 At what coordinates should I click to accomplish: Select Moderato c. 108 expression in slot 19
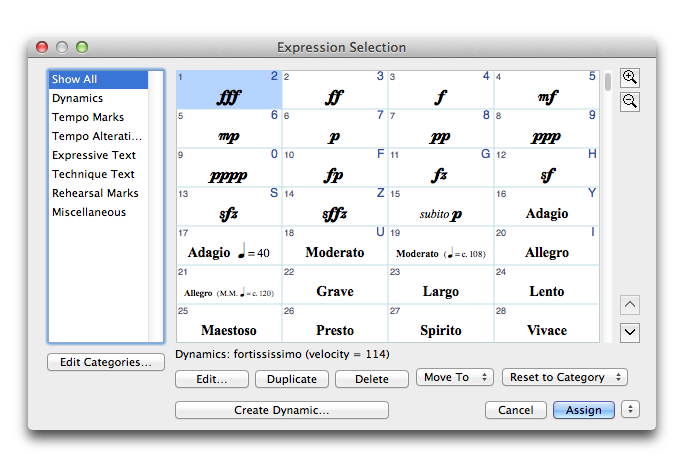(441, 246)
